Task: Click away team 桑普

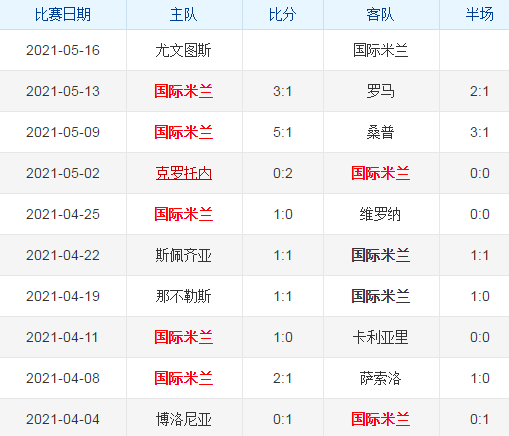Action: (381, 132)
